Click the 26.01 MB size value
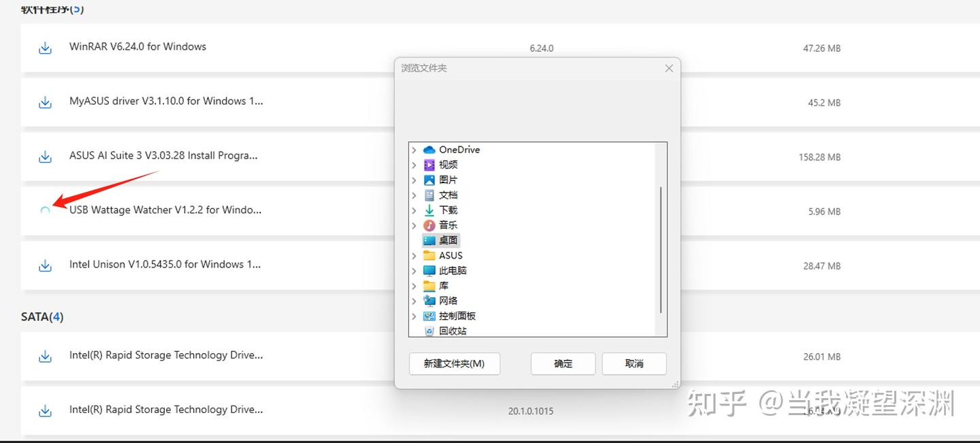Viewport: 980px width, 443px height. pyautogui.click(x=821, y=357)
